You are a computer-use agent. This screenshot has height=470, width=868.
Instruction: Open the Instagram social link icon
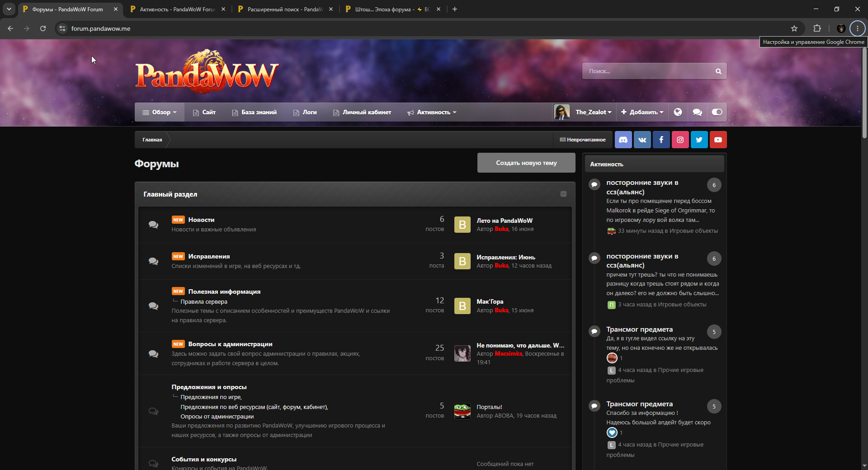pos(680,140)
